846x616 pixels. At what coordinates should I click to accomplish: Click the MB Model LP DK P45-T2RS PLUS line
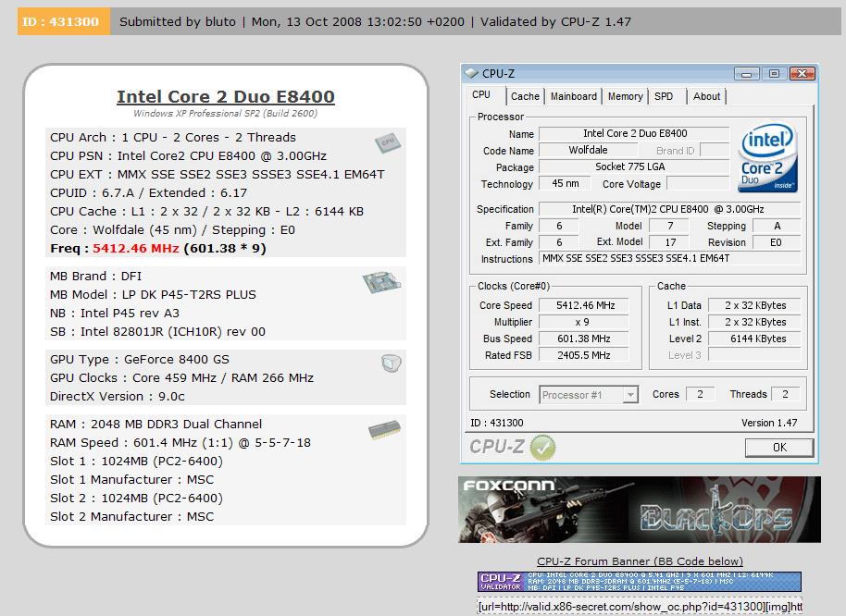click(154, 295)
